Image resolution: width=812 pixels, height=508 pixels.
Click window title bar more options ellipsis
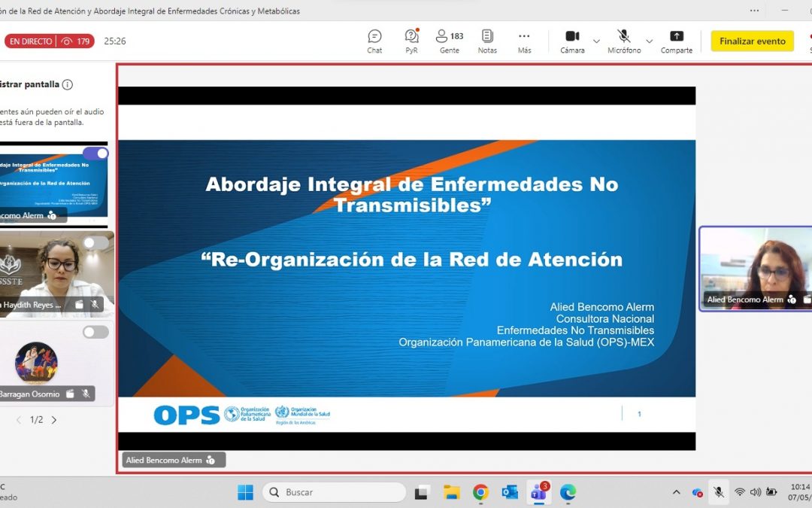(755, 11)
